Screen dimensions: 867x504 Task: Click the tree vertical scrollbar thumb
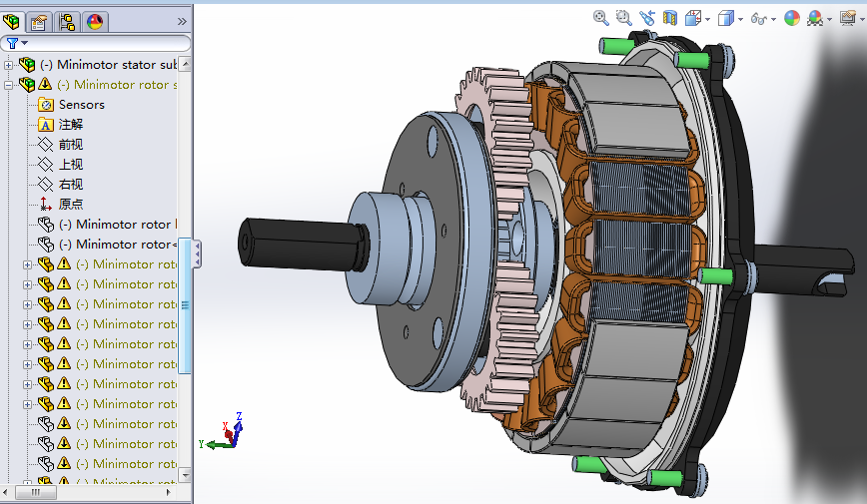point(185,305)
